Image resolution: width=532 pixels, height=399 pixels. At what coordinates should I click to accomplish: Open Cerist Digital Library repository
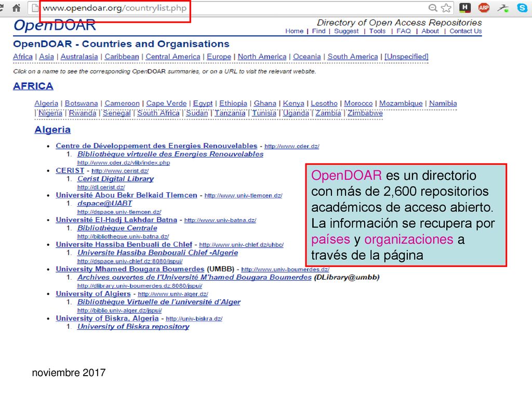(x=115, y=179)
